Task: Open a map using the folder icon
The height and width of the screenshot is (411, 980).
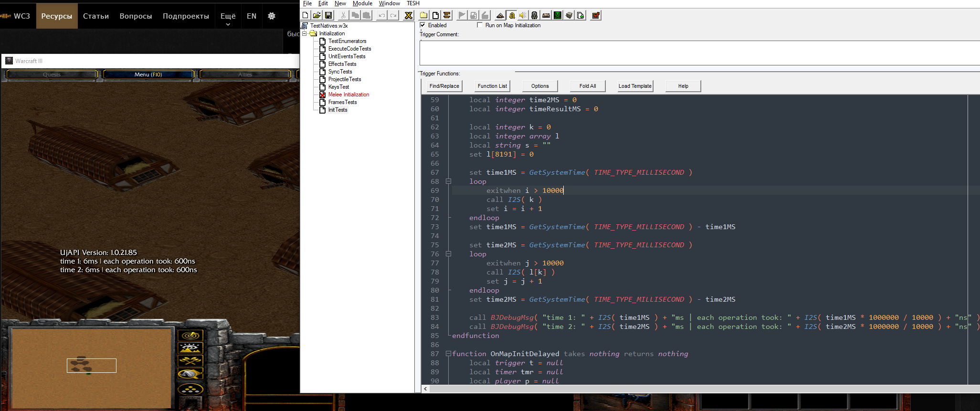Action: 316,15
